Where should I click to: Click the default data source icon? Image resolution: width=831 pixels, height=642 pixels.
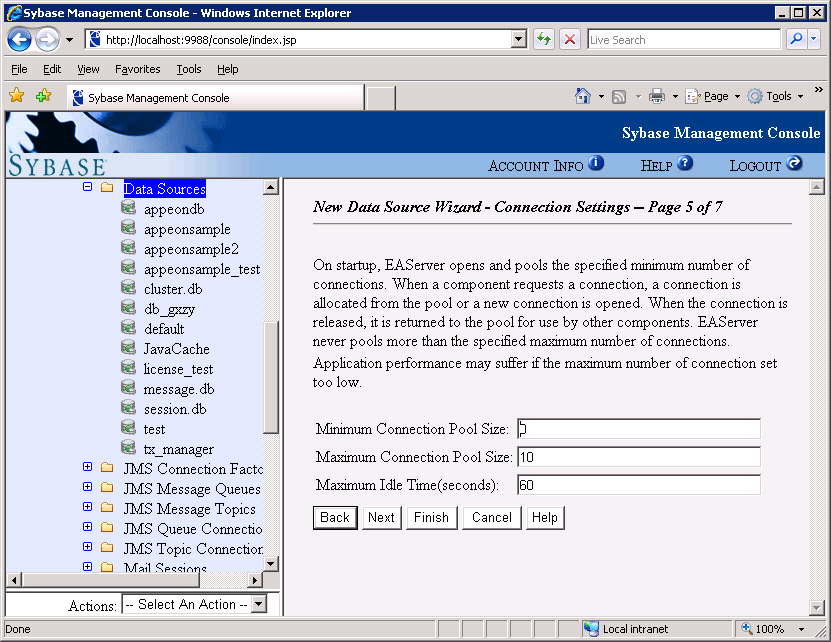tap(128, 327)
